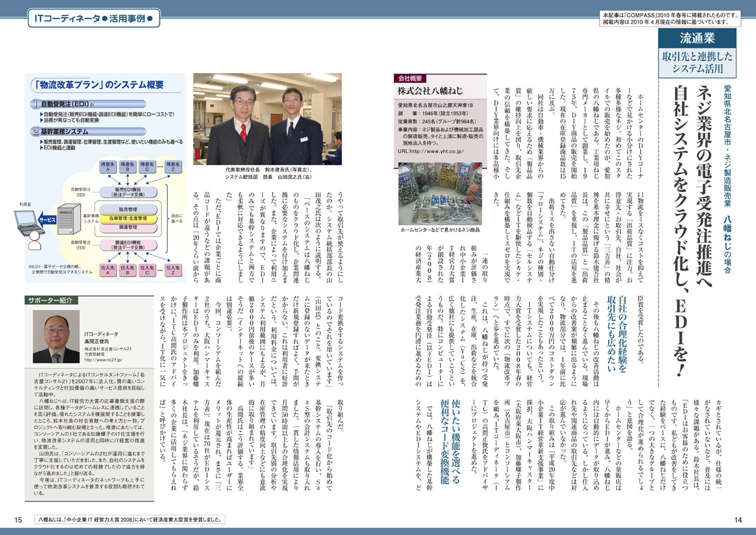Click the footer note about 中小企業IT経営力大賞2008

click(131, 520)
